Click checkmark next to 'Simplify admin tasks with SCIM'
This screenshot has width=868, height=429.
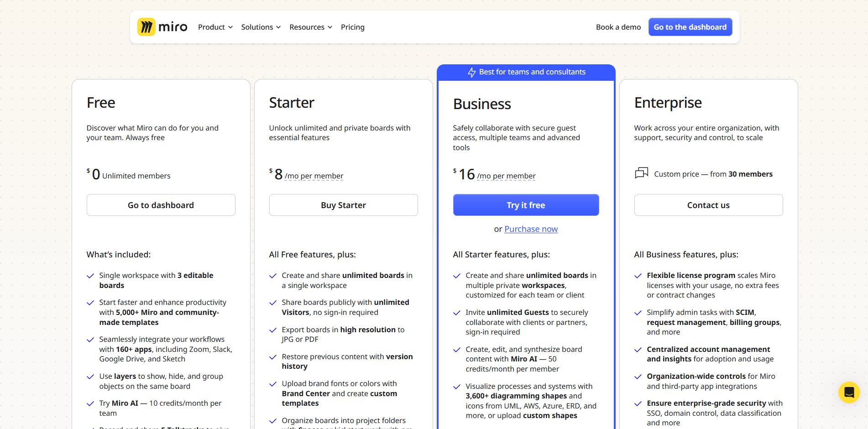(x=638, y=313)
